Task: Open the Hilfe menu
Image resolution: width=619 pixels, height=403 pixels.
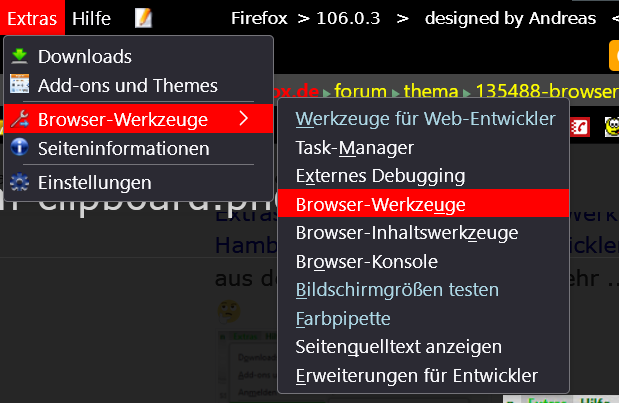Action: tap(91, 18)
